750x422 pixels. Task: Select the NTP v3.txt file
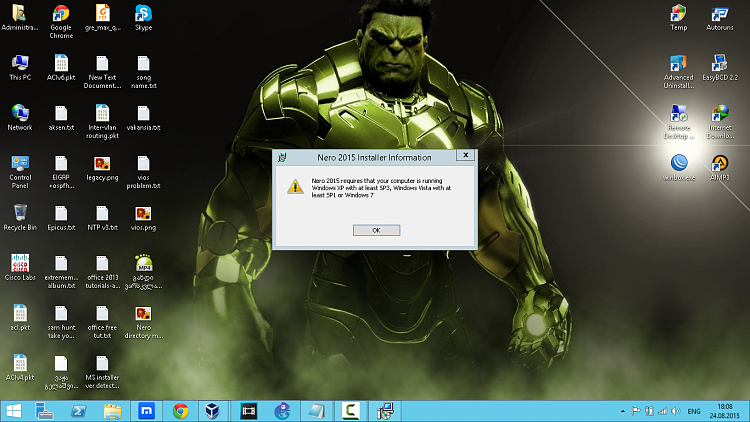point(102,218)
